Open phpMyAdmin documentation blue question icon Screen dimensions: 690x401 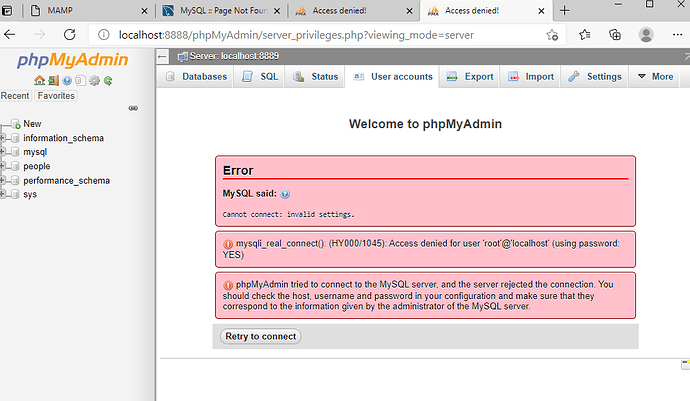pyautogui.click(x=67, y=81)
